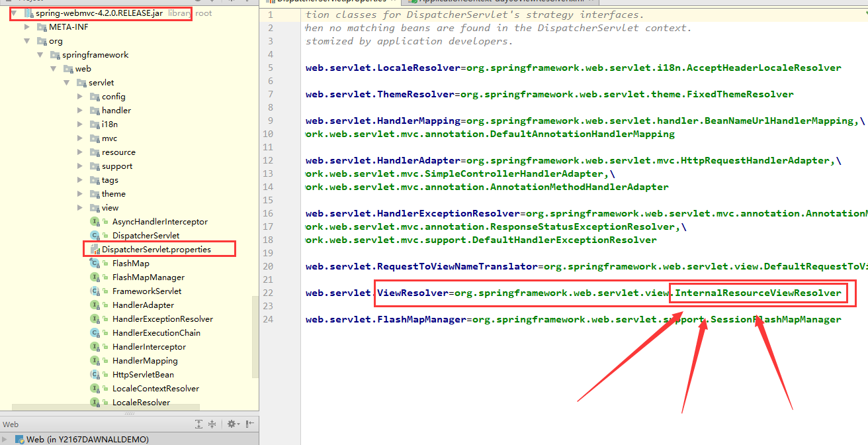Hide the Web tool window via hide icon
The image size is (868, 445).
(x=249, y=424)
